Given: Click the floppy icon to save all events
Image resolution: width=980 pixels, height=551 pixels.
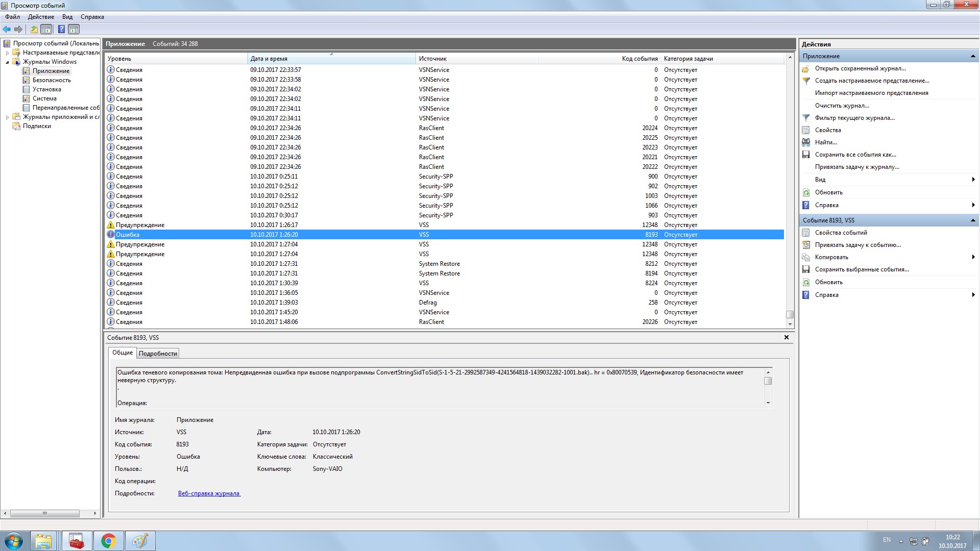Looking at the screenshot, I should click(806, 155).
